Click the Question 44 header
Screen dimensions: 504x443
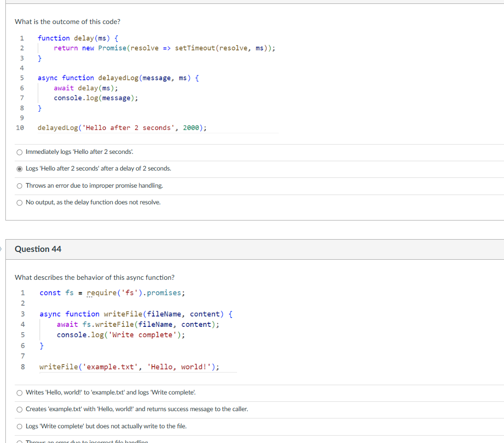[x=38, y=249]
